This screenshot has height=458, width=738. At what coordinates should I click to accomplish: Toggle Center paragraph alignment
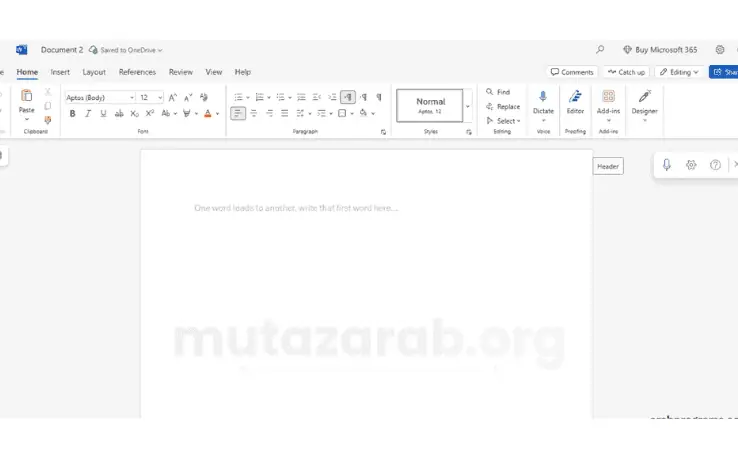pos(254,113)
